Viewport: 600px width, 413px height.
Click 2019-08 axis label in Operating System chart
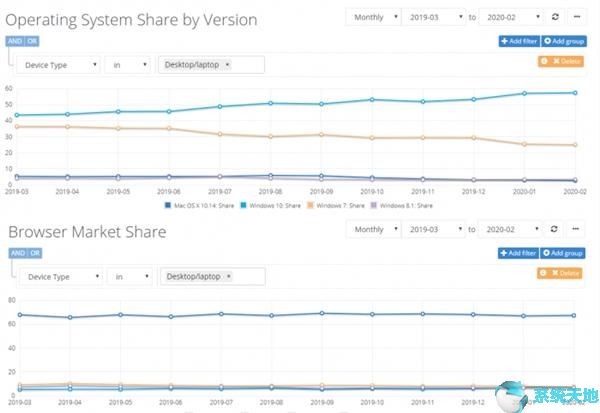(x=271, y=191)
